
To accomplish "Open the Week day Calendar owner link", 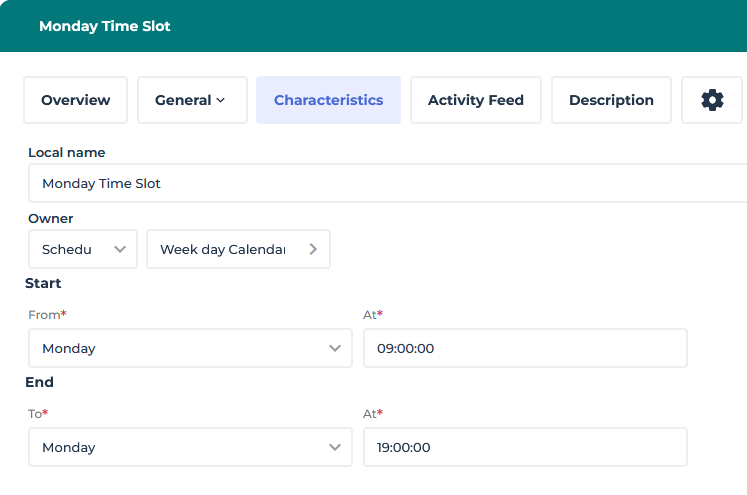I will point(223,249).
